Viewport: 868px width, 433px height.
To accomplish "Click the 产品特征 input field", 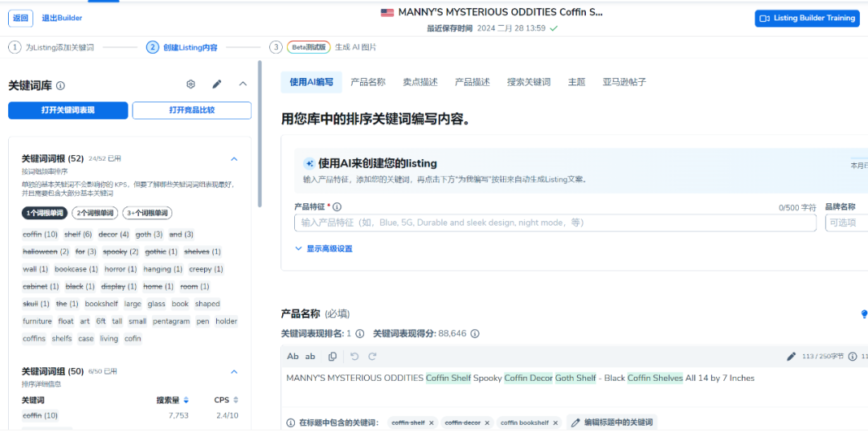I will click(555, 223).
